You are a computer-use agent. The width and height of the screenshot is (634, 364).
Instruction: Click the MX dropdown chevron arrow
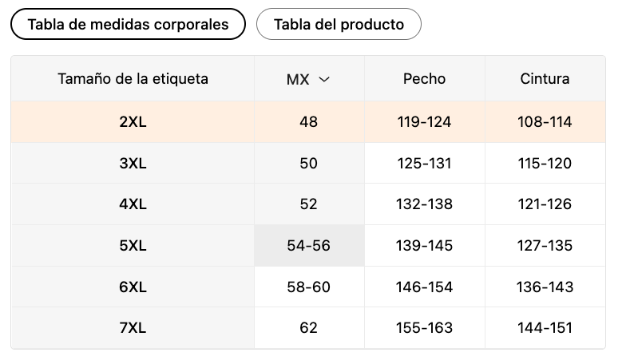click(324, 79)
